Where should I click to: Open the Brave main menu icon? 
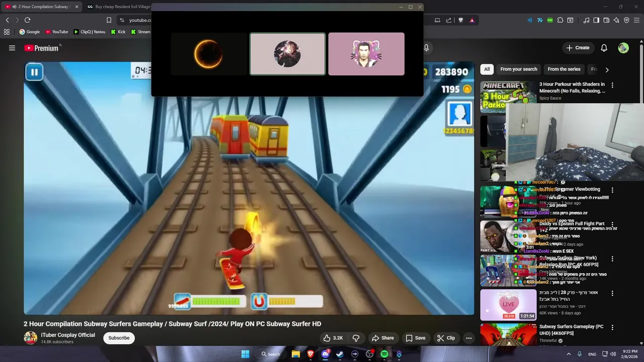(x=636, y=20)
